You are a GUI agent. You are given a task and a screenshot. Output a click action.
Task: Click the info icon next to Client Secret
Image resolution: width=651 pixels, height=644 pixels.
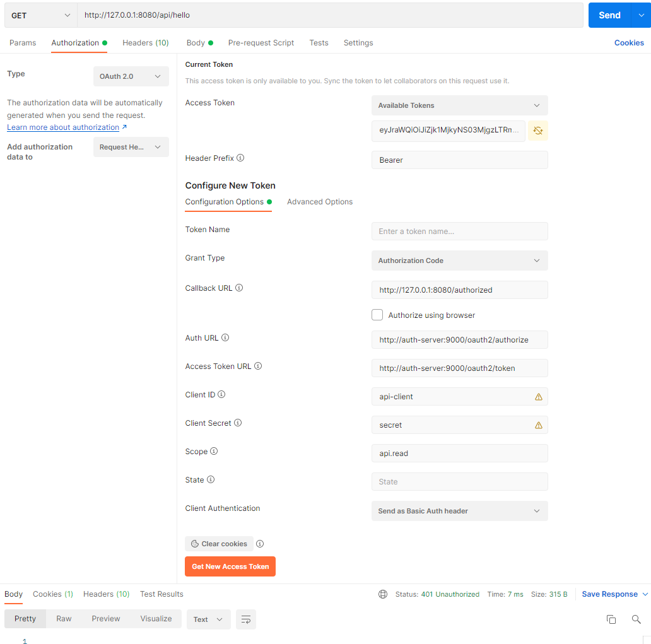[238, 423]
